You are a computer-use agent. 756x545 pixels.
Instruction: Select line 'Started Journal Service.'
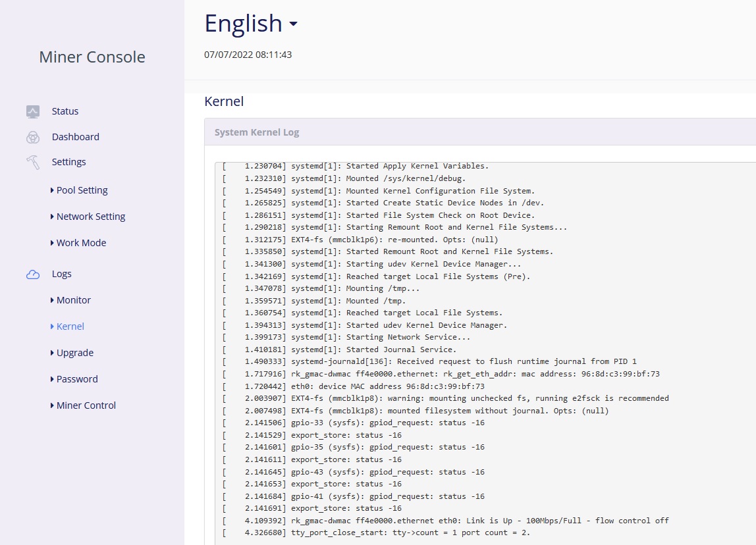(339, 350)
